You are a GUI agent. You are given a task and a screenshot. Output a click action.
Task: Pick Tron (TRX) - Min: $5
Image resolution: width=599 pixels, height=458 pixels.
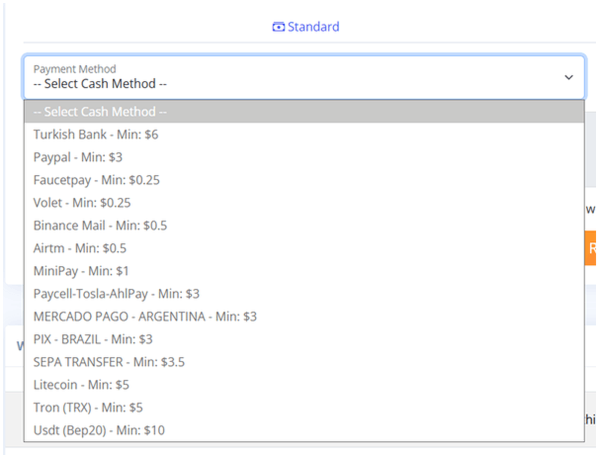pyautogui.click(x=304, y=407)
